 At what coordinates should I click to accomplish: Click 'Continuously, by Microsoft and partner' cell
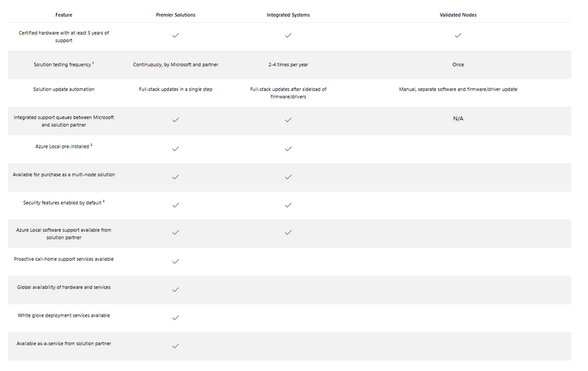pyautogui.click(x=176, y=65)
